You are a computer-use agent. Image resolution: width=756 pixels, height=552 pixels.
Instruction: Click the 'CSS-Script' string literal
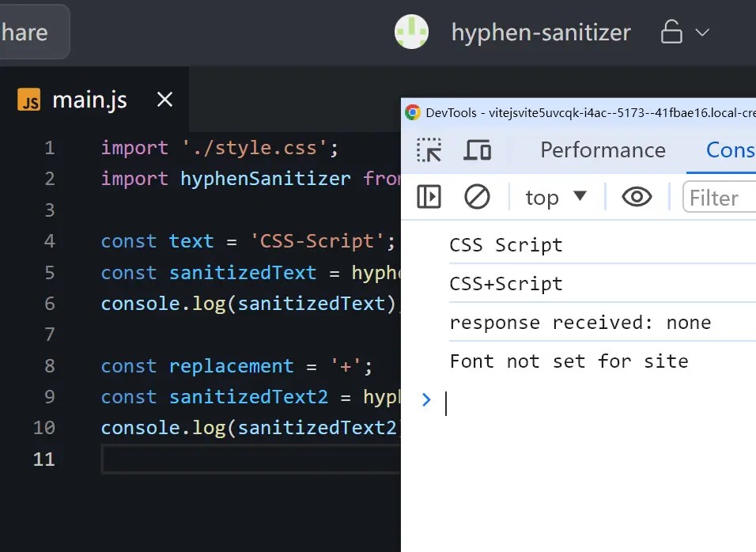click(317, 241)
